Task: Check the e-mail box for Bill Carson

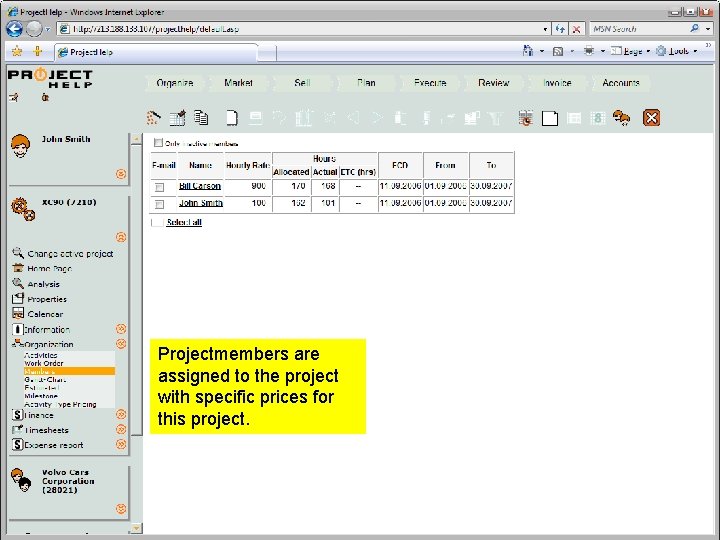Action: coord(159,187)
